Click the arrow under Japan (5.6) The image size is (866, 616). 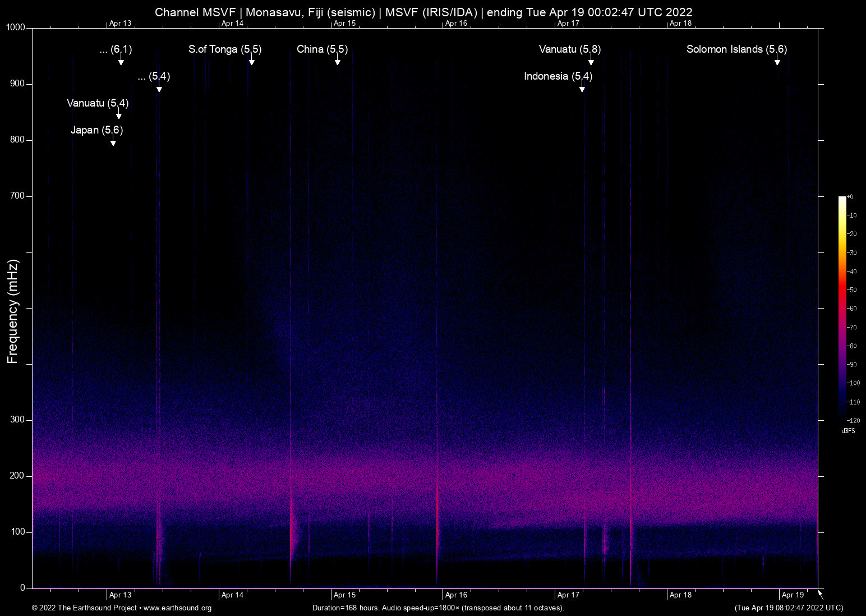[x=113, y=142]
